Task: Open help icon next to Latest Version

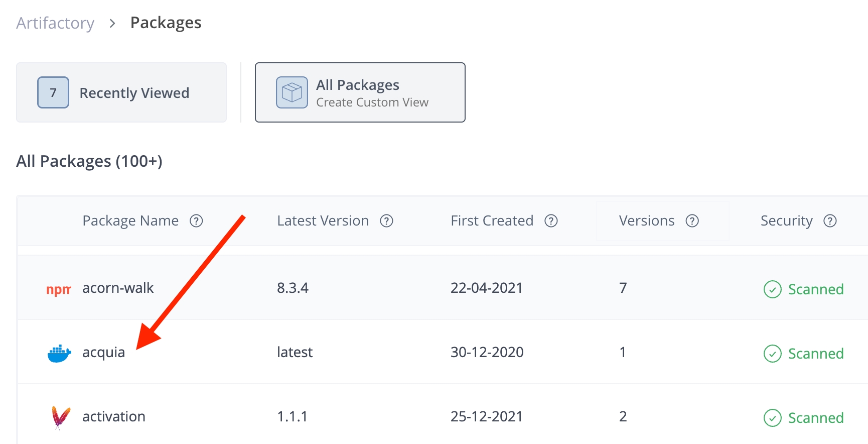Action: point(386,221)
